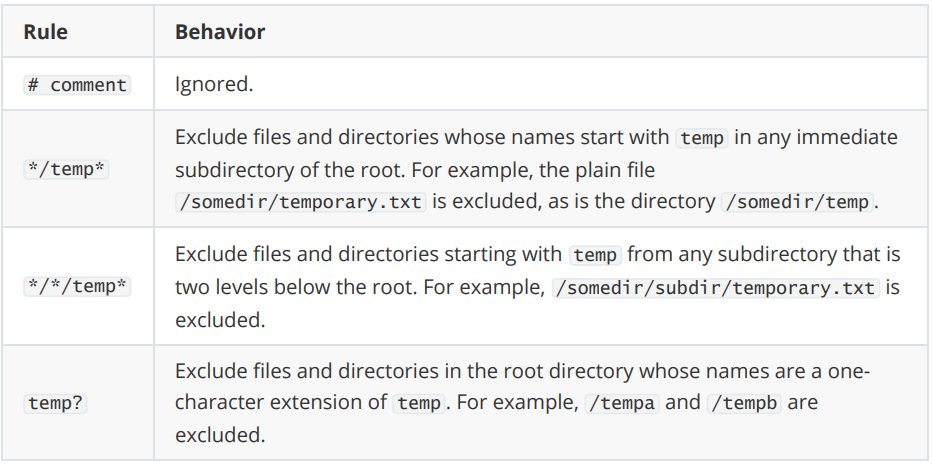The height and width of the screenshot is (467, 932).
Task: Click the '/somedir/subdir/temporary.txt' code snippet
Action: point(716,288)
